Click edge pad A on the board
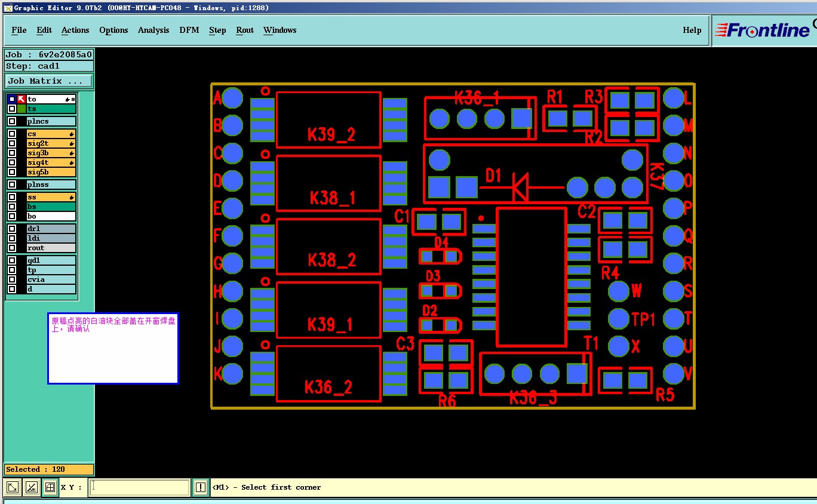Image resolution: width=817 pixels, height=504 pixels. pos(232,97)
